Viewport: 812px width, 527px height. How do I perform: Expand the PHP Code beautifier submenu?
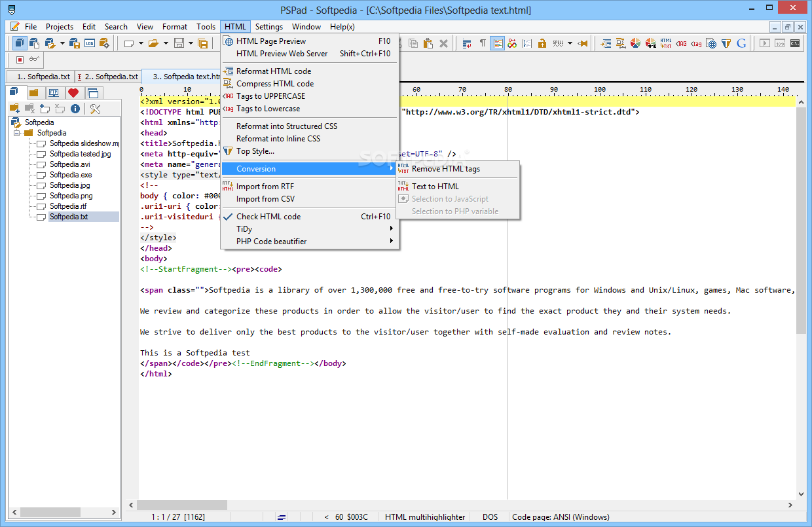click(309, 241)
